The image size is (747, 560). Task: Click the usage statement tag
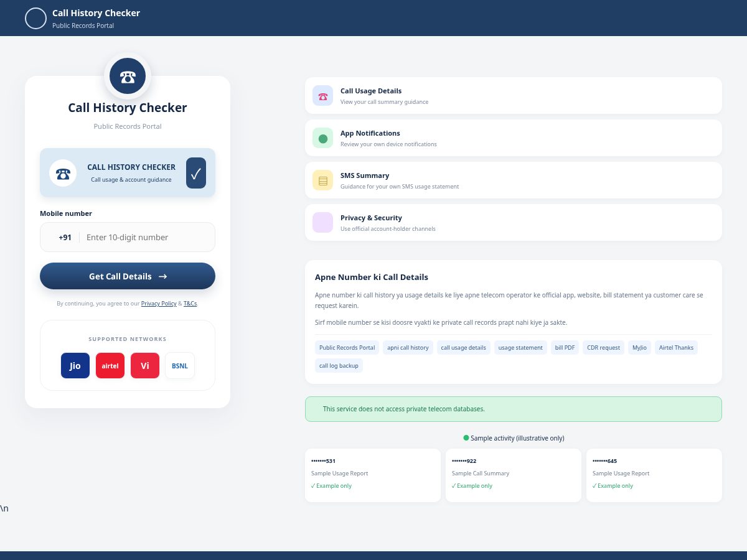(x=520, y=348)
